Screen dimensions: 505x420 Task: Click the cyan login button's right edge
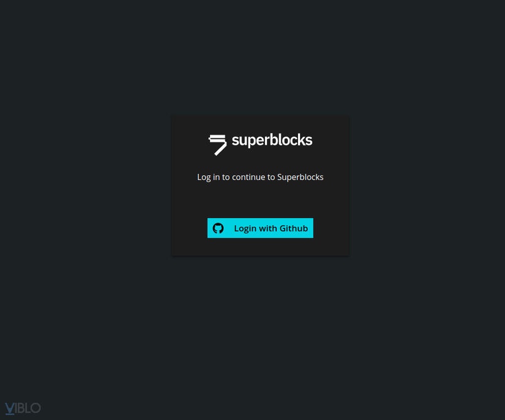tap(312, 228)
